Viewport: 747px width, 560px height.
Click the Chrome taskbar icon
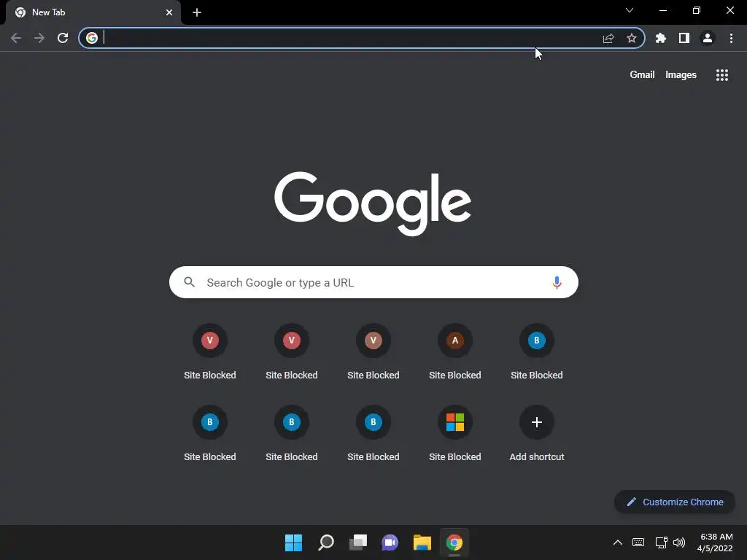click(x=454, y=542)
